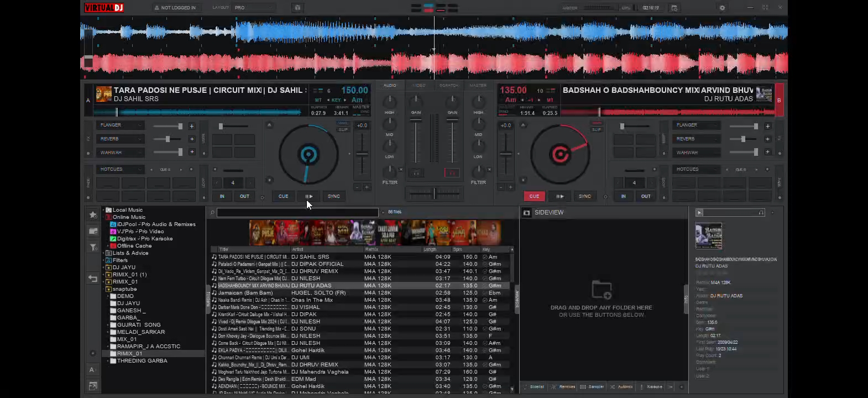Open the PRO layout dropdown
This screenshot has height=398, width=868.
[x=254, y=8]
